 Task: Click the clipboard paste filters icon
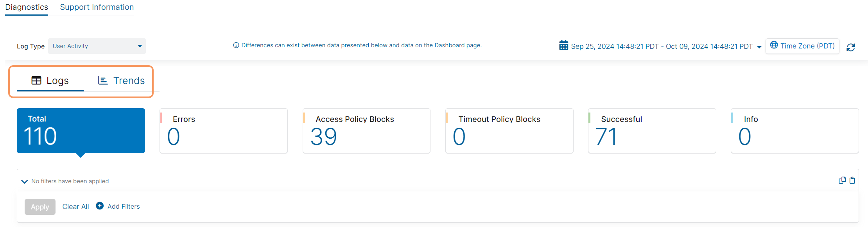[x=852, y=180]
